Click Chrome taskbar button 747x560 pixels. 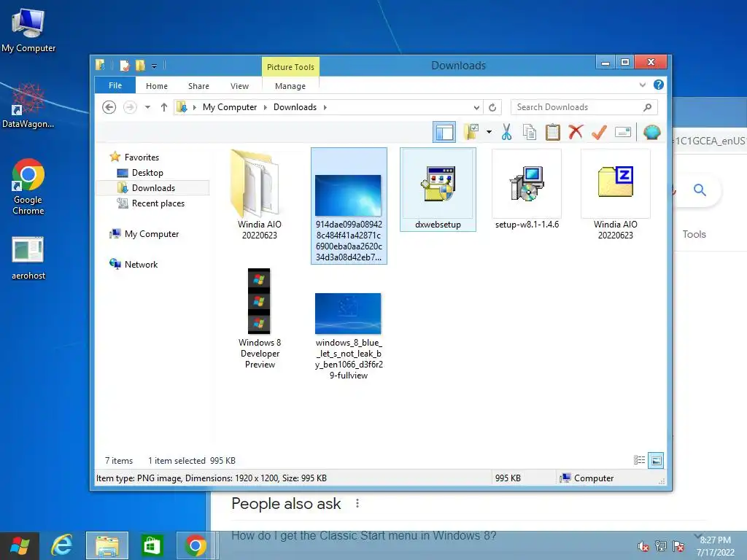(196, 545)
